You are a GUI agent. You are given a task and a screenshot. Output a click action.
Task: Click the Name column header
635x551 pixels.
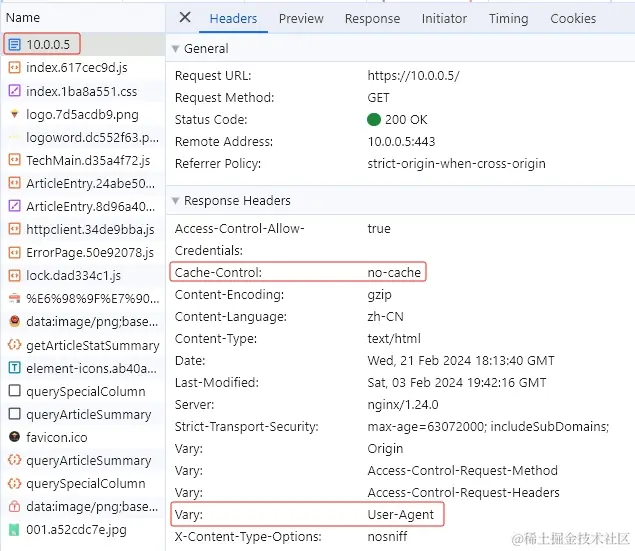tap(23, 17)
